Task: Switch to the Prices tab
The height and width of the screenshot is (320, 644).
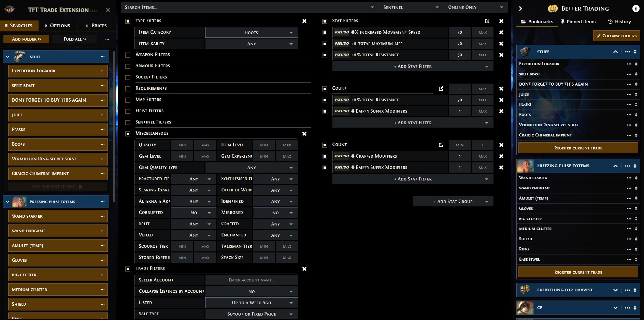Action: 97,26
